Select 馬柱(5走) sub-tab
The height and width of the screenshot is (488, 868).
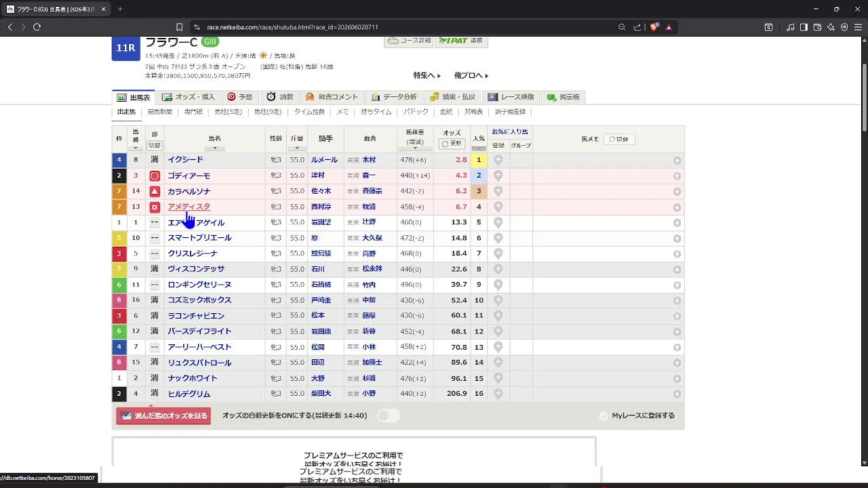point(229,112)
